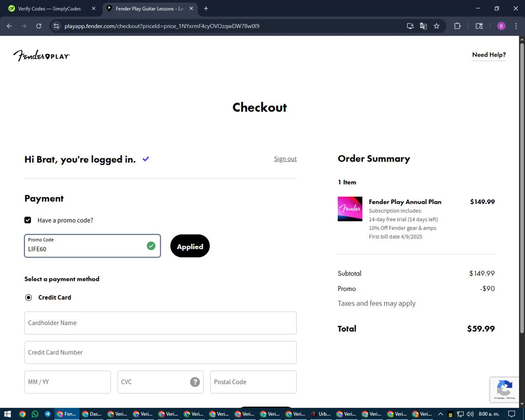
Task: Go back to the previous page
Action: pos(9,26)
